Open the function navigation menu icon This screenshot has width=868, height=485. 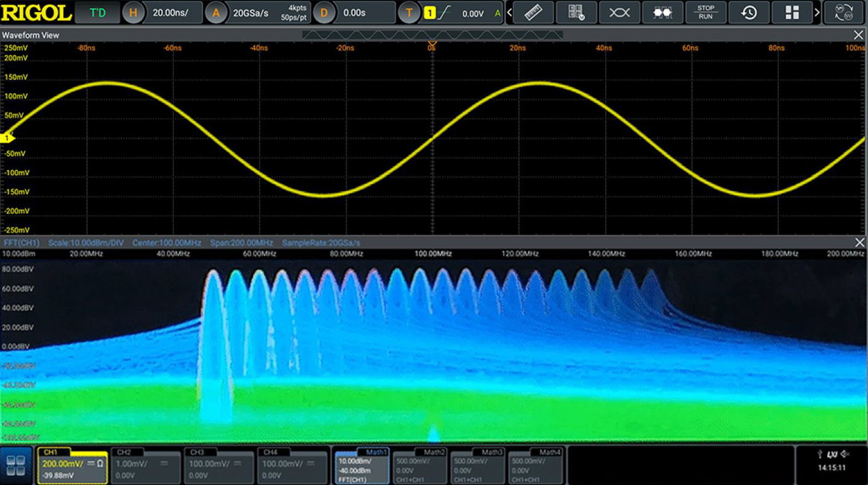pyautogui.click(x=16, y=466)
